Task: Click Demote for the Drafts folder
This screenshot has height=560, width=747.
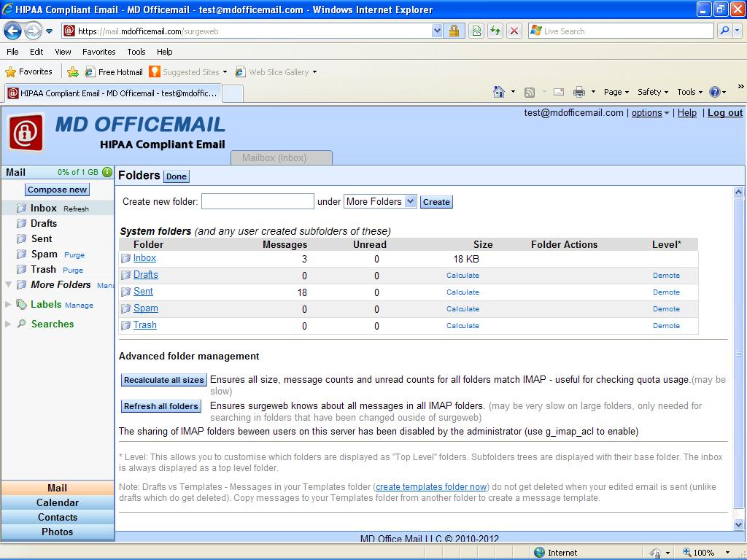Action: 666,276
